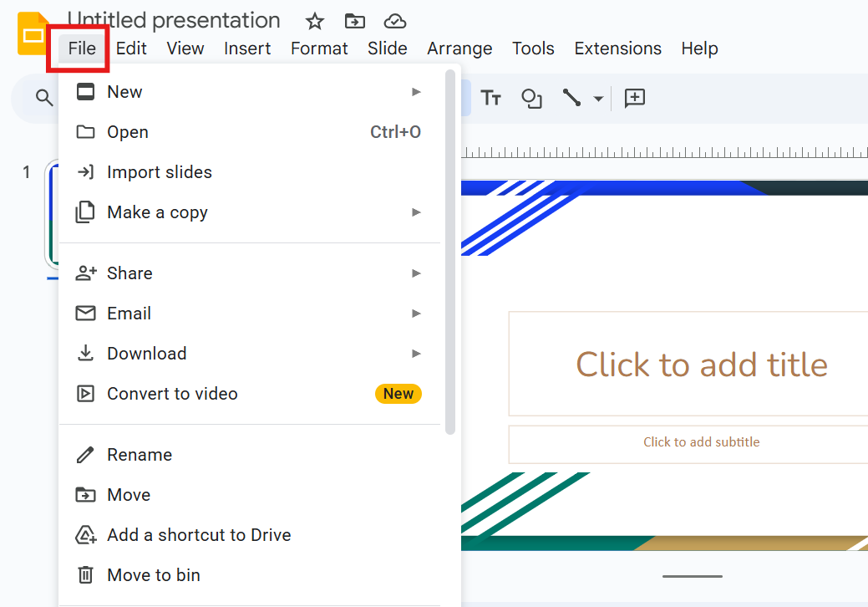The image size is (868, 607).
Task: Choose Open from the File menu
Action: click(x=250, y=132)
